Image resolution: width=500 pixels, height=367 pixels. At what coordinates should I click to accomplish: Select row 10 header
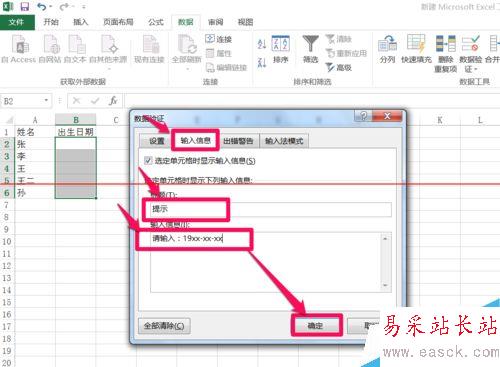pyautogui.click(x=7, y=241)
